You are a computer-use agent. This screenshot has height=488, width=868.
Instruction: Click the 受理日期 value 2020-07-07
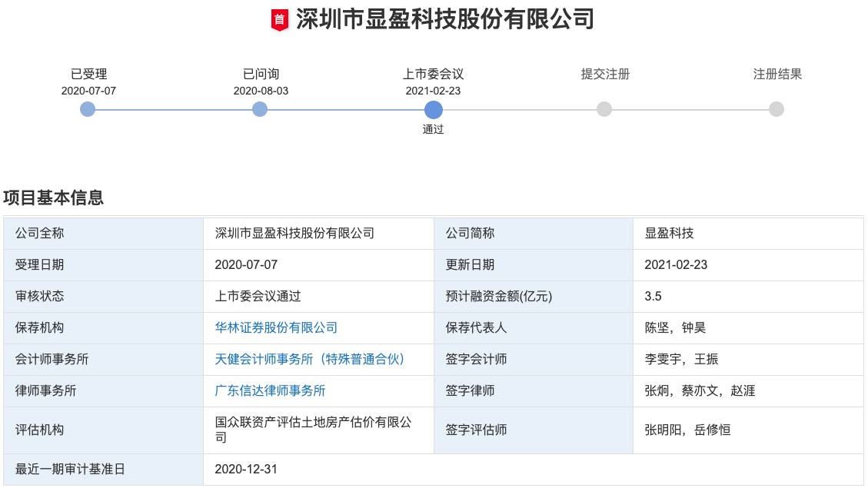click(x=246, y=264)
